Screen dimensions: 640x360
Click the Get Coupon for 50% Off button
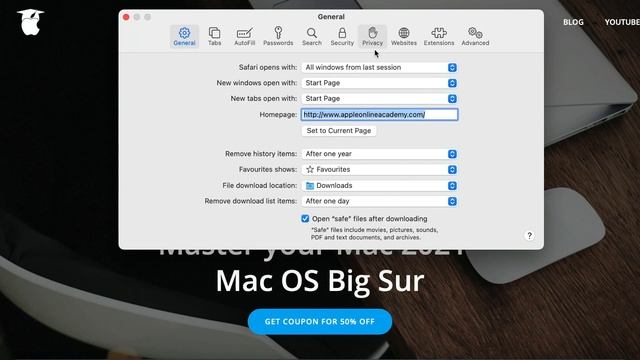(320, 322)
